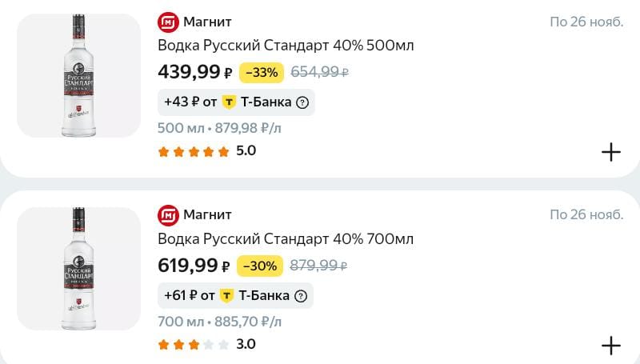Viewport: 640px width, 364px height.
Task: Click T-Bank logo in the +61 ₽ badge
Action: point(227,296)
